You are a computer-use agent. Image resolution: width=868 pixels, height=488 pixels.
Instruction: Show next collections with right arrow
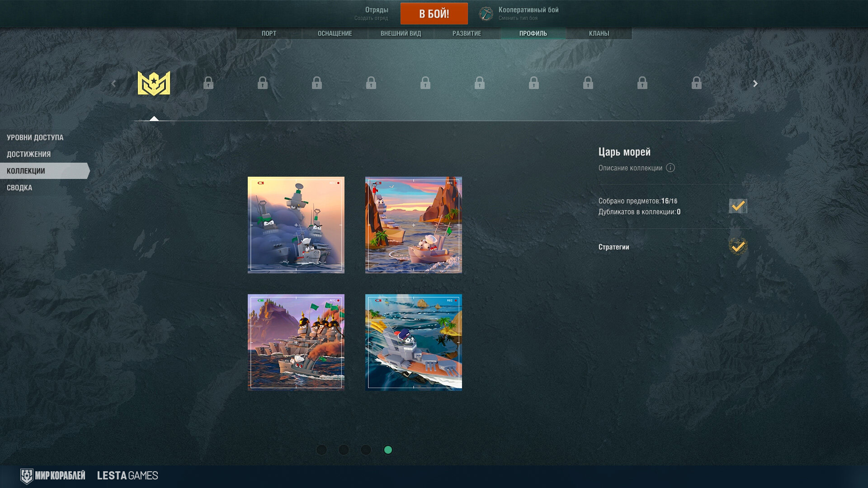755,84
